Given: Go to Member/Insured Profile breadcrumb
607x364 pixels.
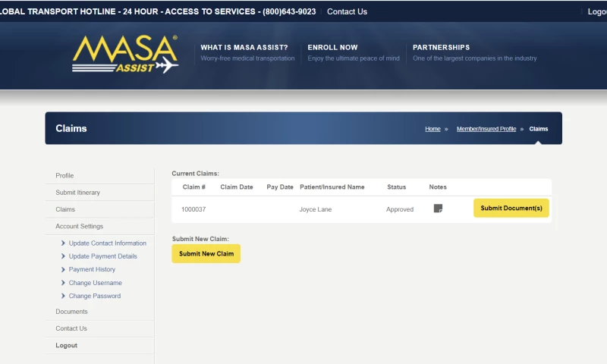Looking at the screenshot, I should [486, 129].
